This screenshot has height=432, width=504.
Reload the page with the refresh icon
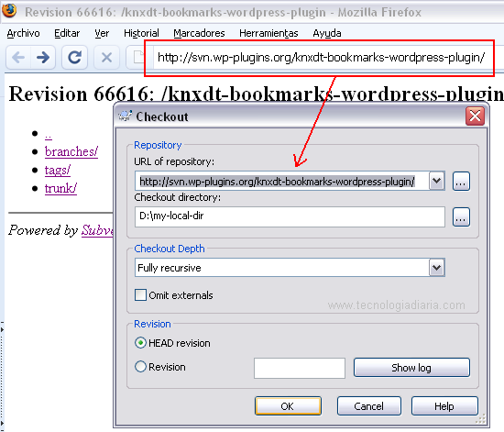click(74, 58)
